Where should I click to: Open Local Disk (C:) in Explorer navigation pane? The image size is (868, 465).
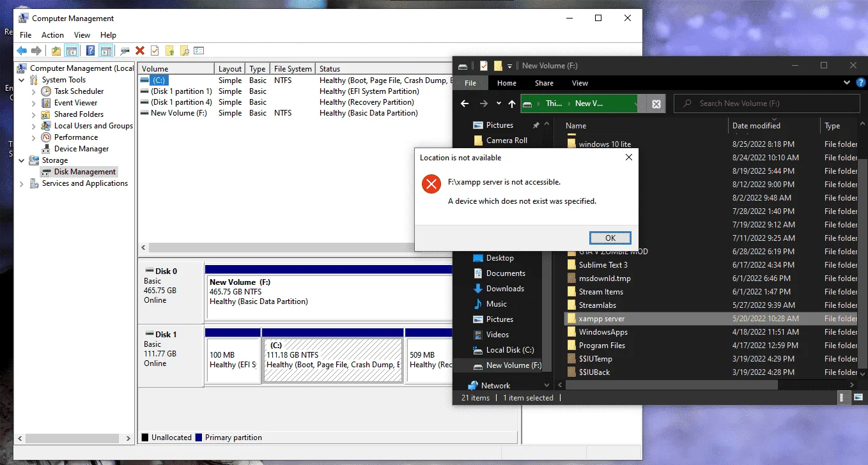[509, 350]
